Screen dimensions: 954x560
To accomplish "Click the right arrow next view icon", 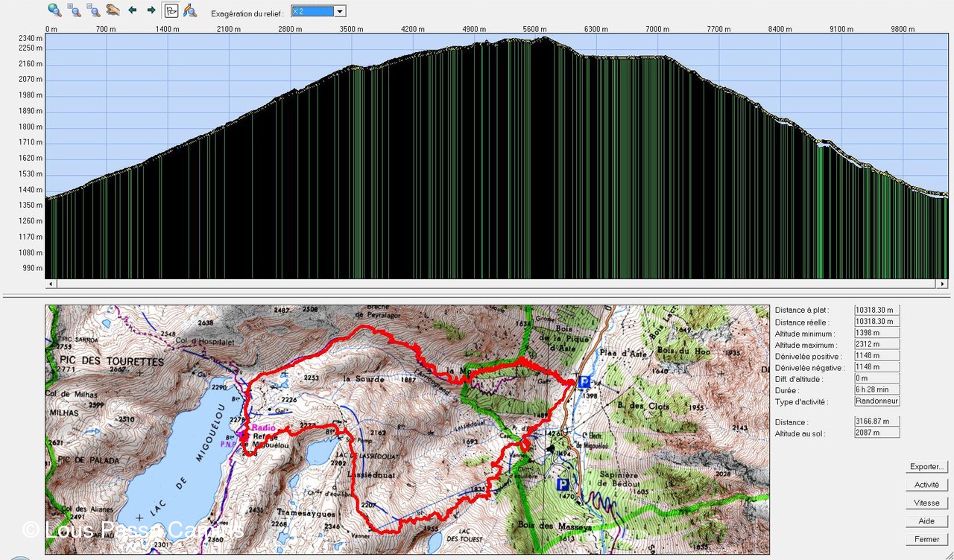I will point(151,10).
